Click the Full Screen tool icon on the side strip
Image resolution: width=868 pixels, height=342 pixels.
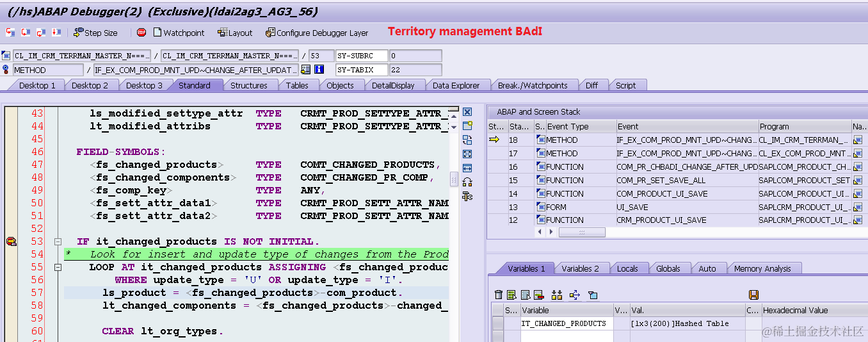pos(467,154)
